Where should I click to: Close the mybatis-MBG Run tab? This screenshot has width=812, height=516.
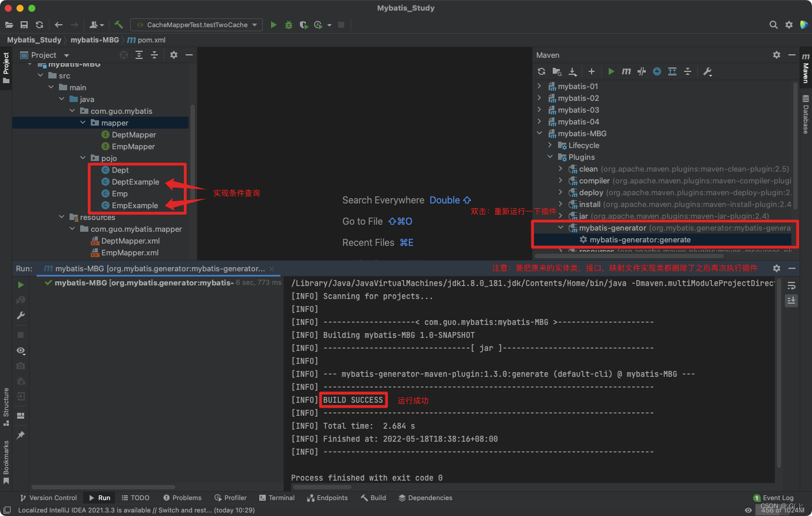tap(272, 268)
